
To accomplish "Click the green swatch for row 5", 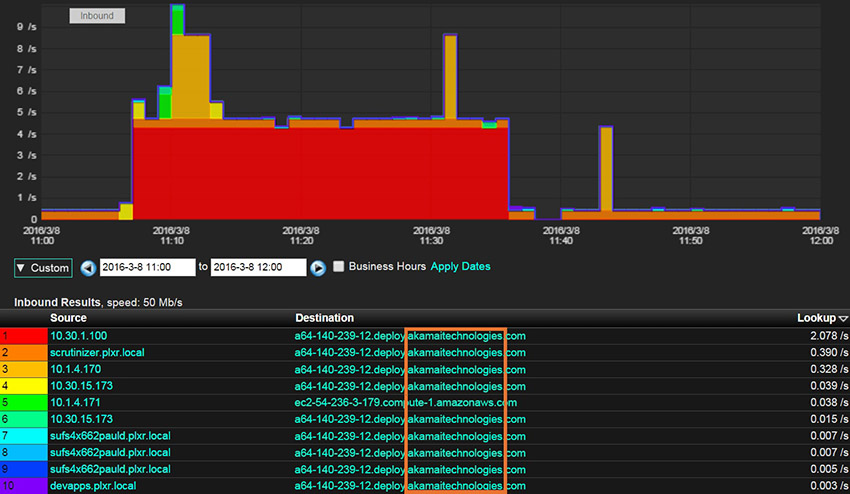I will click(x=24, y=403).
